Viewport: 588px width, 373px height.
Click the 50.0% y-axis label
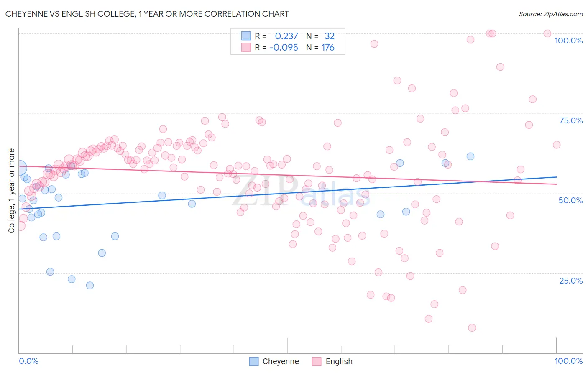point(570,200)
